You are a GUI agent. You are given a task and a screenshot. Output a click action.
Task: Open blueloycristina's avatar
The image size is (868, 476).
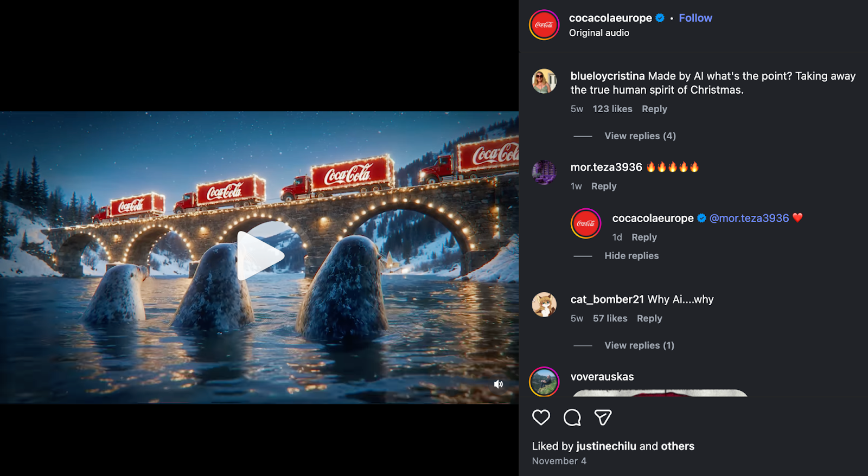click(544, 81)
